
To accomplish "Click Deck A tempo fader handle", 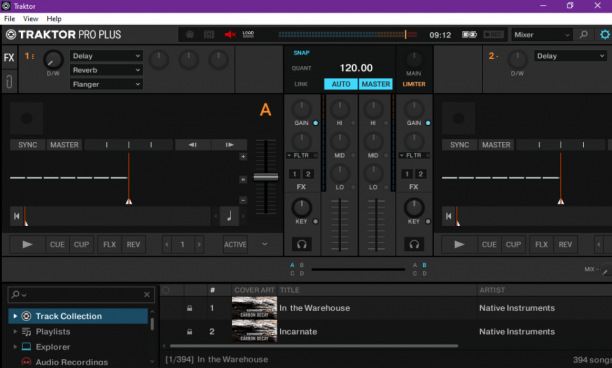I will [266, 177].
